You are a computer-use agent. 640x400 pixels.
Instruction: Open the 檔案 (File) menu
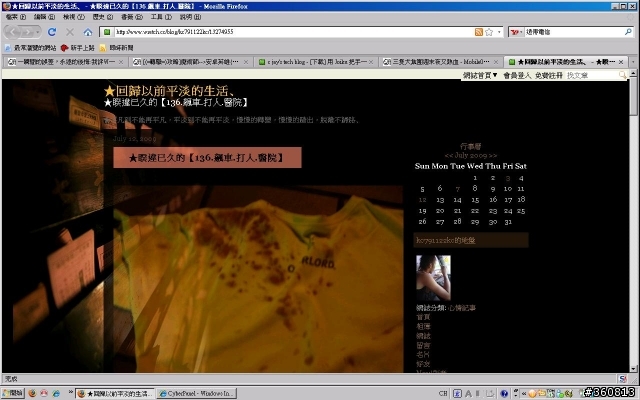tap(16, 17)
